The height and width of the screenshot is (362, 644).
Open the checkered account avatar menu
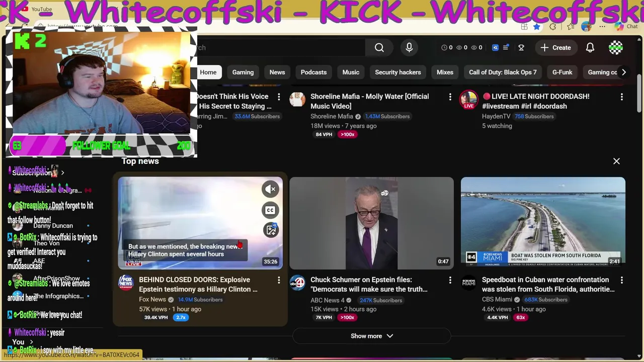click(616, 48)
